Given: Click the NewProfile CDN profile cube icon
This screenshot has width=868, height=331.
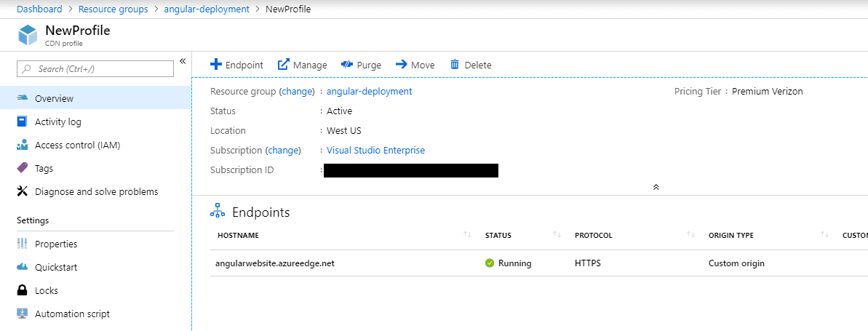Looking at the screenshot, I should [x=28, y=36].
